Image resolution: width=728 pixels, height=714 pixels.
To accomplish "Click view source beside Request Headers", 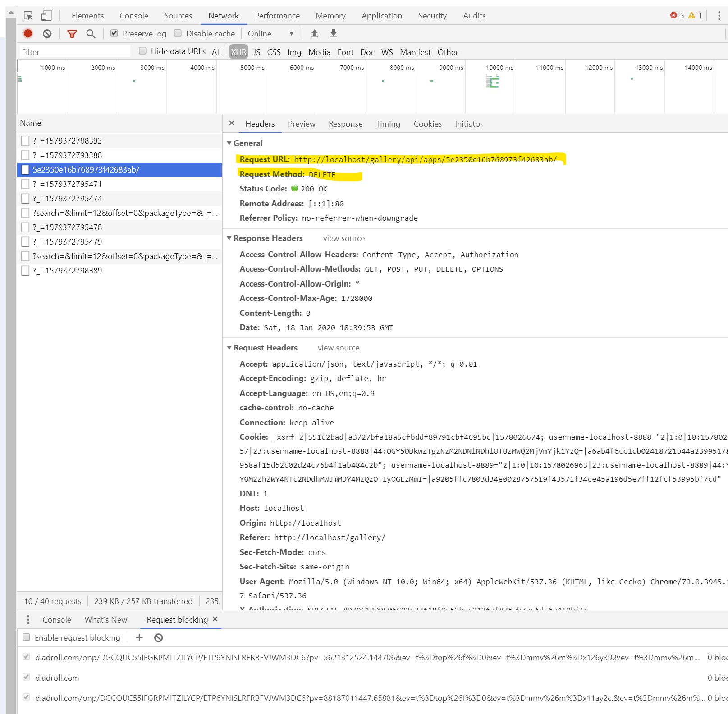I will point(339,347).
